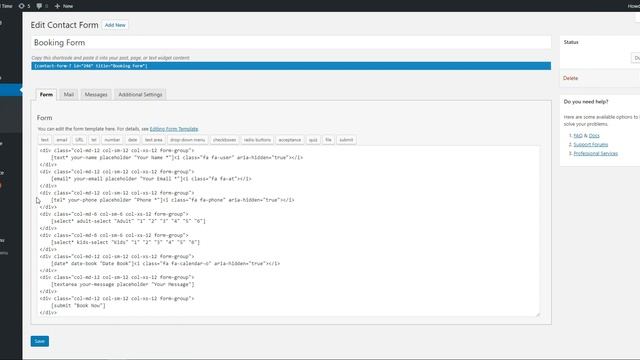Insert a number tag
640x360 pixels.
point(112,140)
